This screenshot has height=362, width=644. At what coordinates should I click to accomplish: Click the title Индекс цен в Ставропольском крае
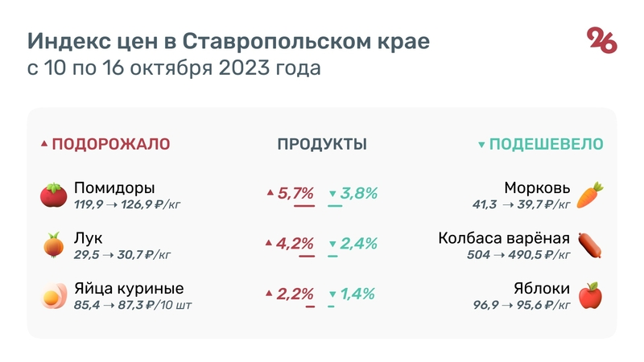point(229,41)
